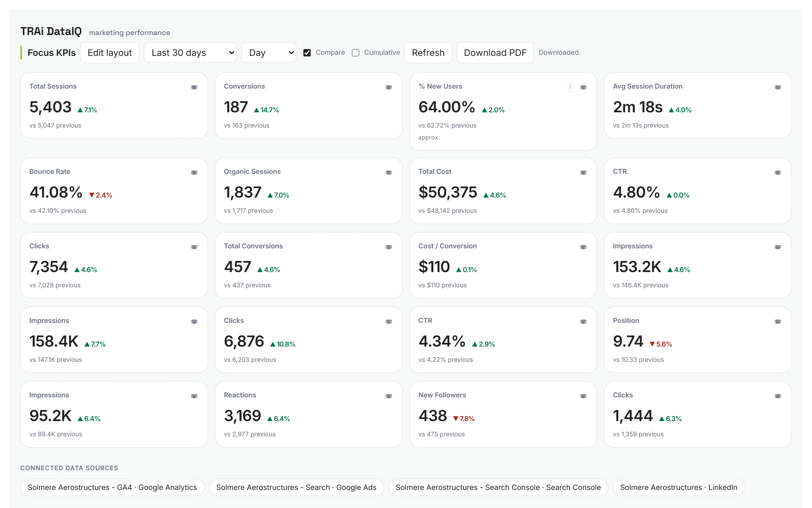Click the TRAi DataIQ title
This screenshot has height=508, width=812.
click(x=51, y=31)
